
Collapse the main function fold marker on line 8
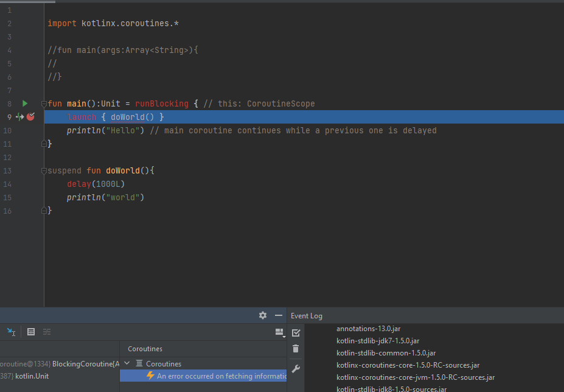click(44, 104)
